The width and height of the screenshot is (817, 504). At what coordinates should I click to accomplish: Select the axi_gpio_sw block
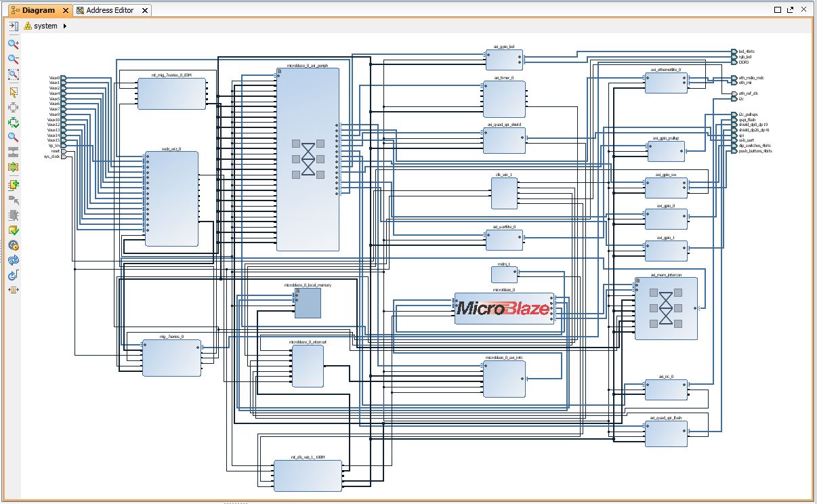pyautogui.click(x=666, y=188)
